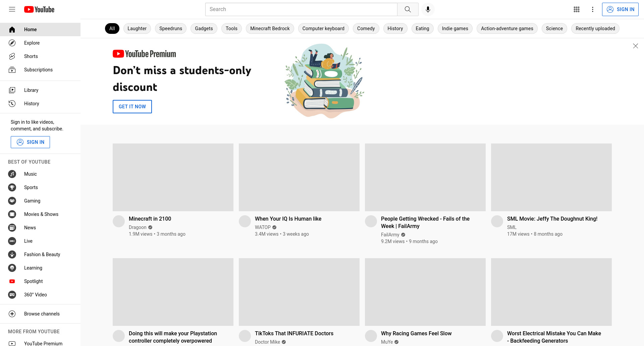Start voice search with microphone icon
This screenshot has width=644, height=346.
tap(428, 9)
